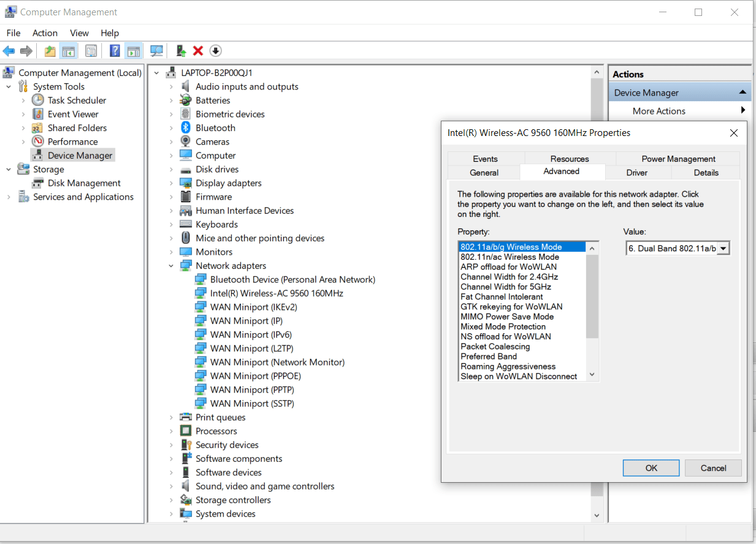Image resolution: width=756 pixels, height=544 pixels.
Task: Click the Bluetooth category icon
Action: pyautogui.click(x=186, y=128)
